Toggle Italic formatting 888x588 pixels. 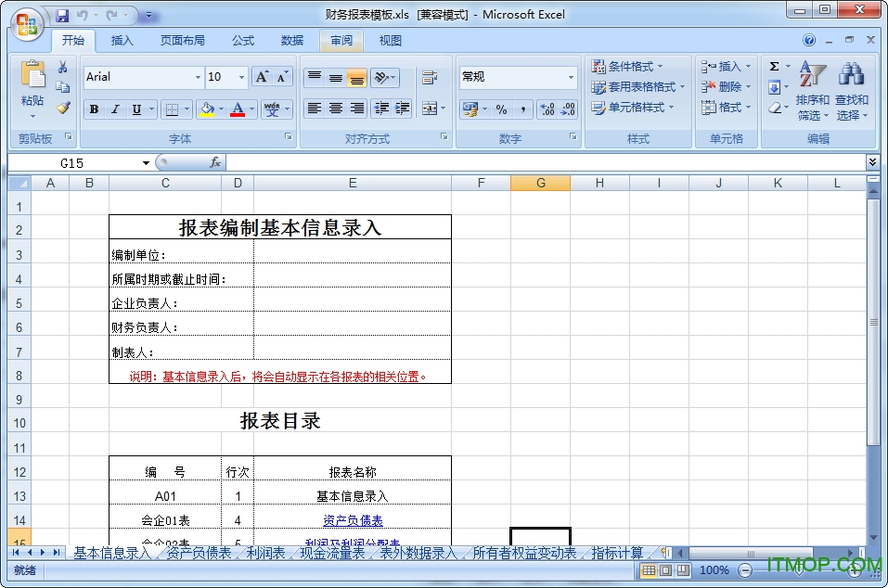coord(115,109)
